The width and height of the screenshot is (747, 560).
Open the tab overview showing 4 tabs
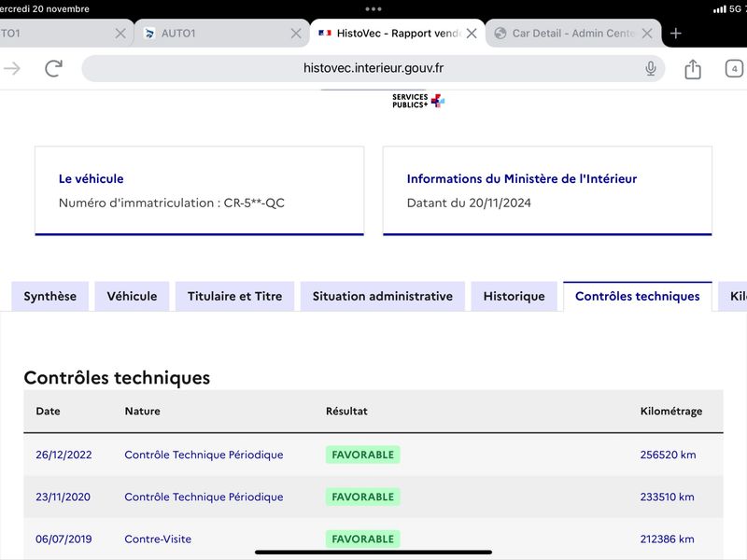coord(734,68)
